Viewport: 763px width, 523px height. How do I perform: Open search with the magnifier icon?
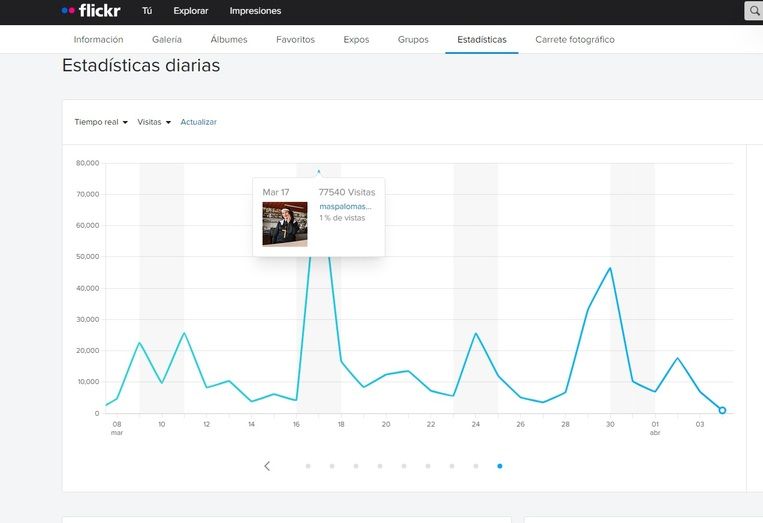753,11
